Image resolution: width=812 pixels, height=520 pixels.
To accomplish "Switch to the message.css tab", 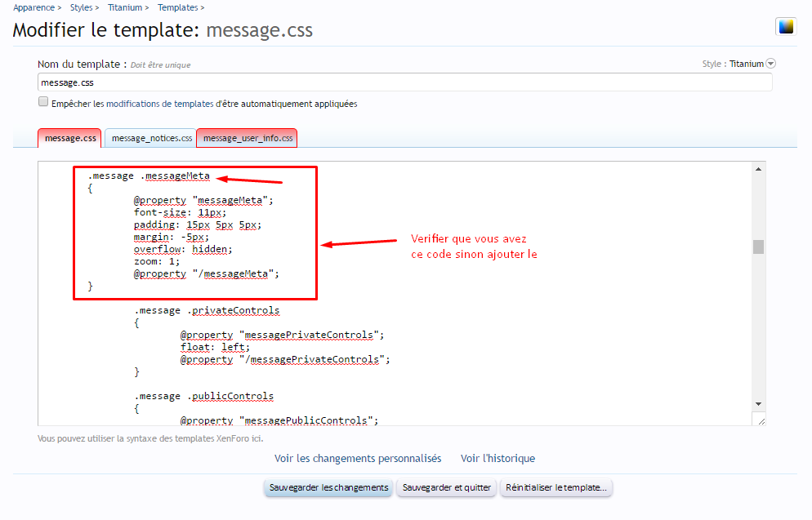I will pyautogui.click(x=70, y=138).
